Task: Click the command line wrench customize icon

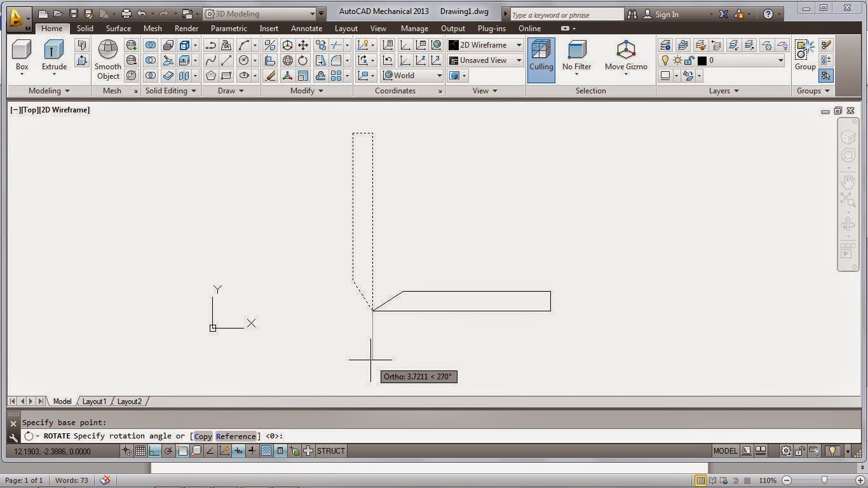Action: point(13,437)
